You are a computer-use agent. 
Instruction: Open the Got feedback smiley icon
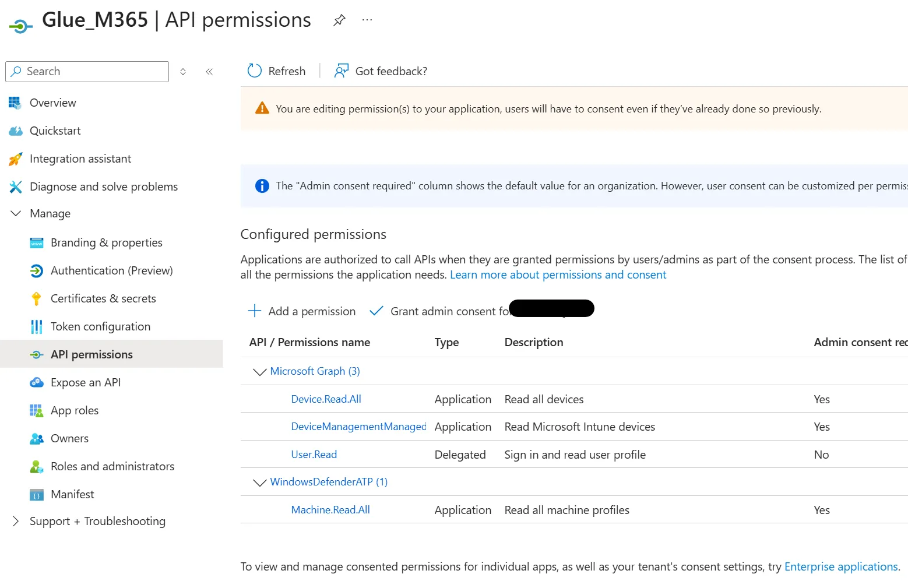coord(341,71)
